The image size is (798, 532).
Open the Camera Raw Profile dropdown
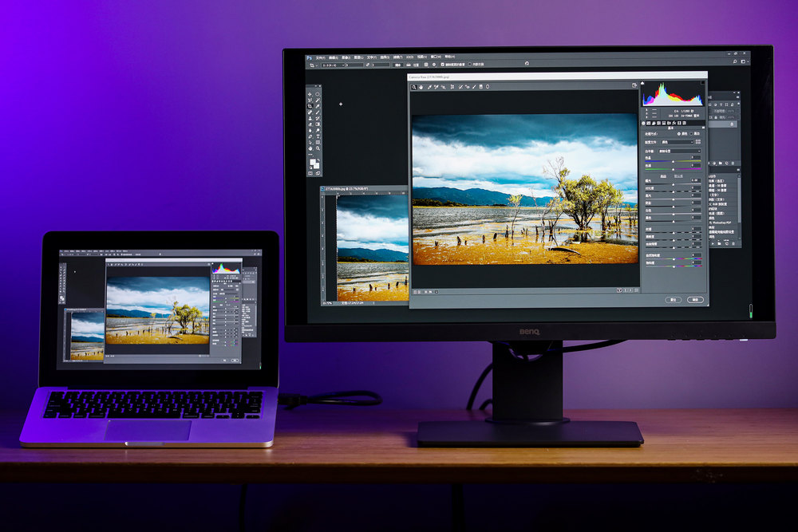678,143
